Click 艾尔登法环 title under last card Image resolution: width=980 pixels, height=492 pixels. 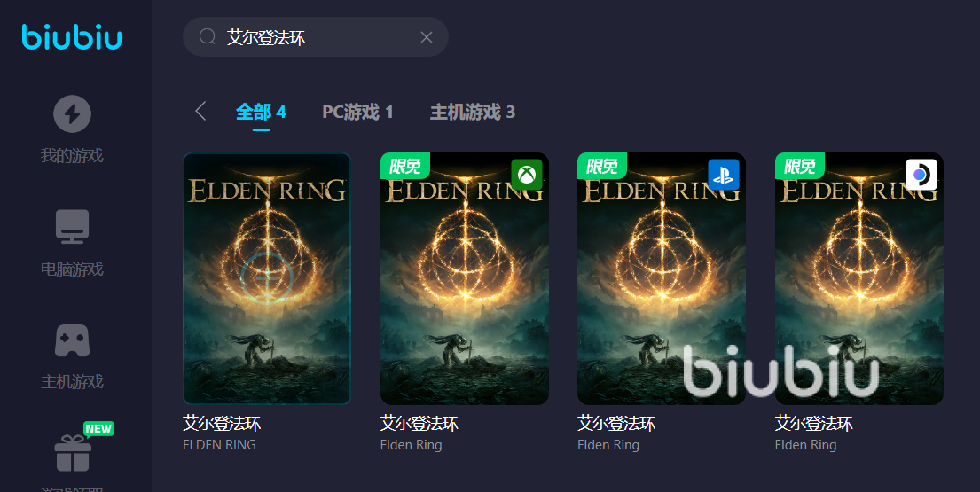(814, 424)
